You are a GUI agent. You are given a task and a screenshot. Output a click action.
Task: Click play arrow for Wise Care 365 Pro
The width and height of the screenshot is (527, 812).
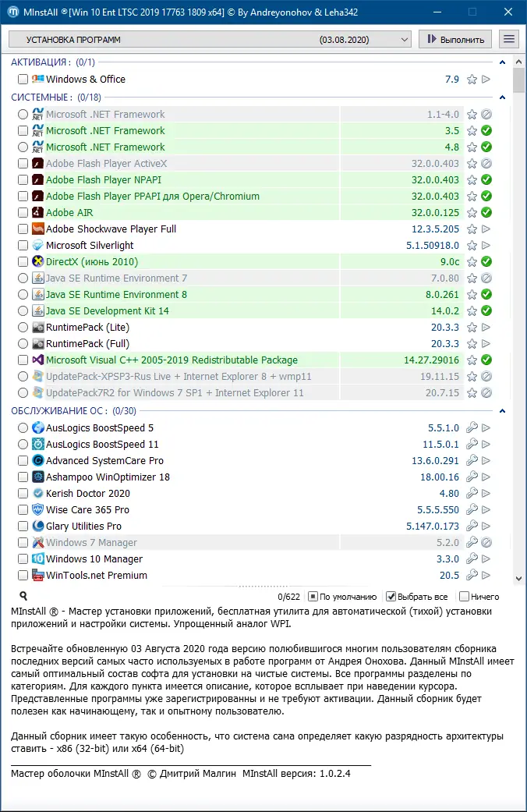pos(486,509)
